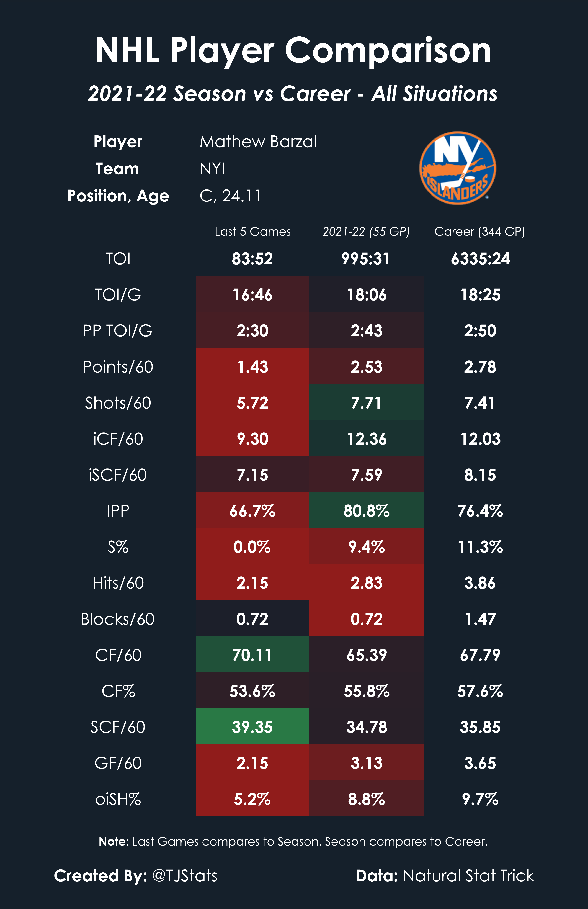Image resolution: width=588 pixels, height=909 pixels.
Task: Click the Mathew Barzal player name
Action: (x=258, y=142)
